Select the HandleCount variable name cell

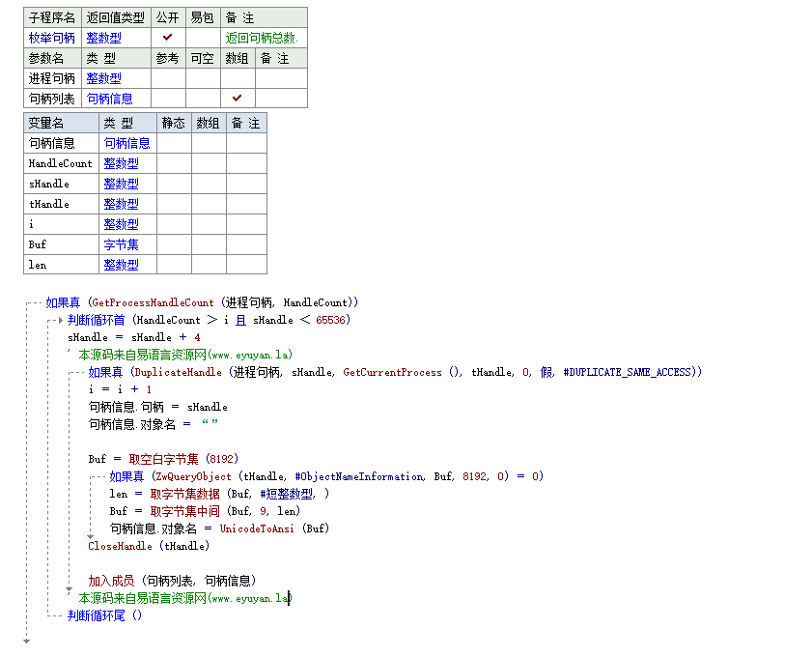click(61, 163)
